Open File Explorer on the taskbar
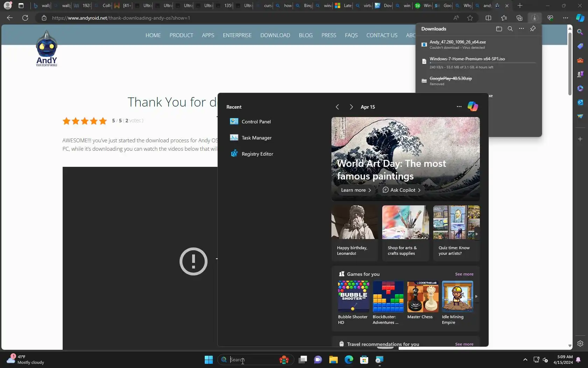This screenshot has height=368, width=588. coord(334,360)
